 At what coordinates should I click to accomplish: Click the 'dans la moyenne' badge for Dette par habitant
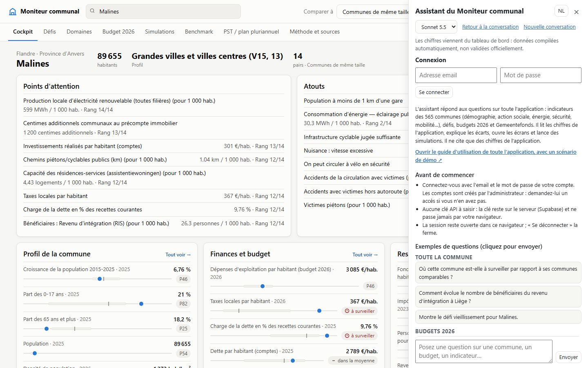[x=353, y=361]
